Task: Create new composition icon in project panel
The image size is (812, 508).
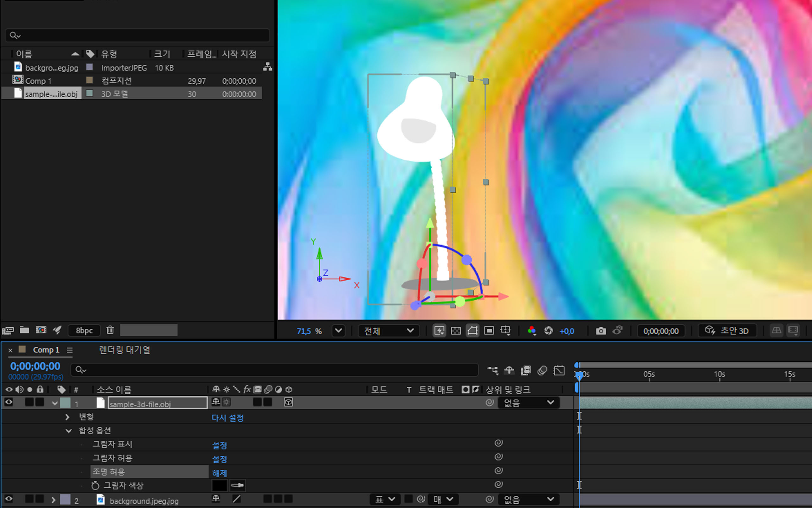Action: (41, 330)
